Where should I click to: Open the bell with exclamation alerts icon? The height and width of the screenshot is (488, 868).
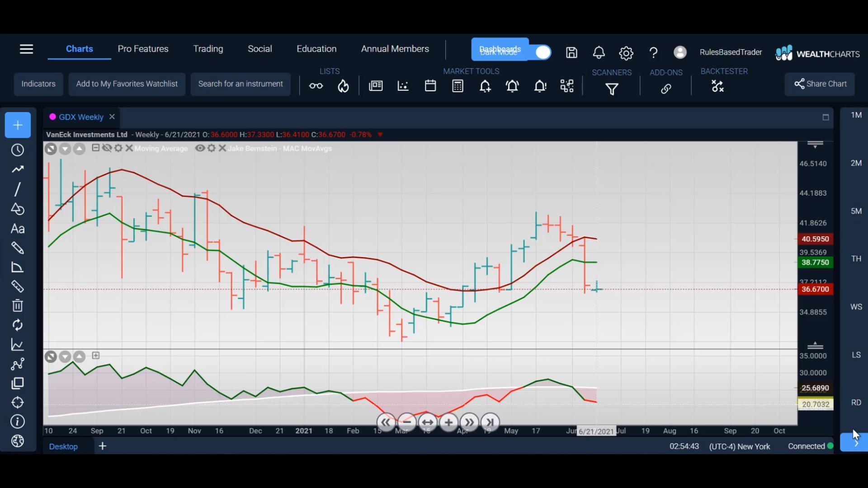(540, 86)
